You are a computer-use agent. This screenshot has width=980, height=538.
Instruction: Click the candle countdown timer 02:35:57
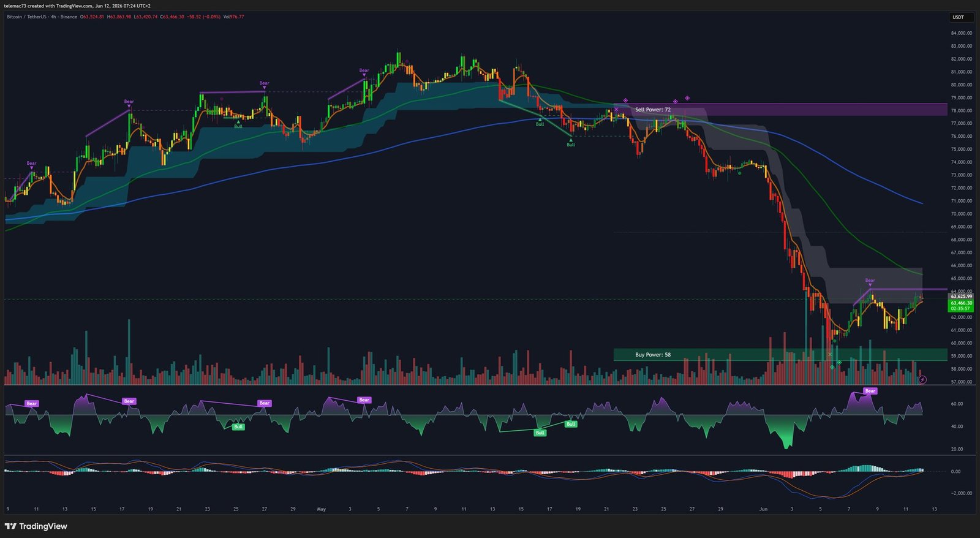click(961, 309)
